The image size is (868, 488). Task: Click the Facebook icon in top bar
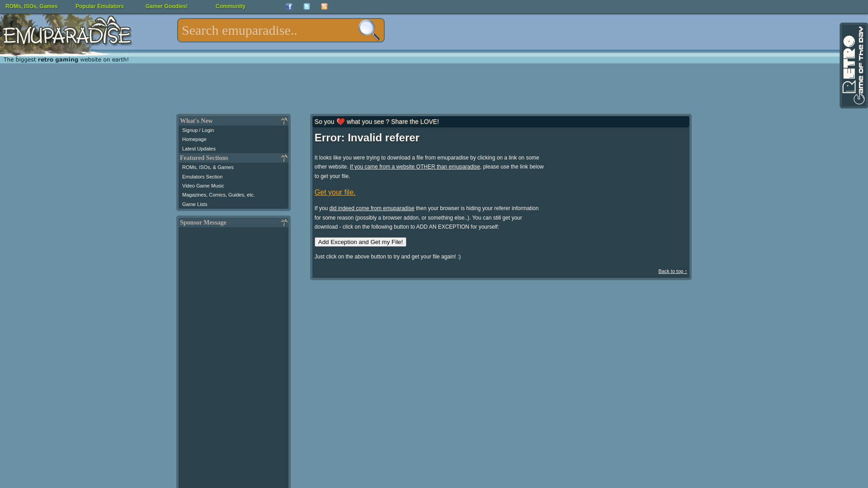point(289,6)
